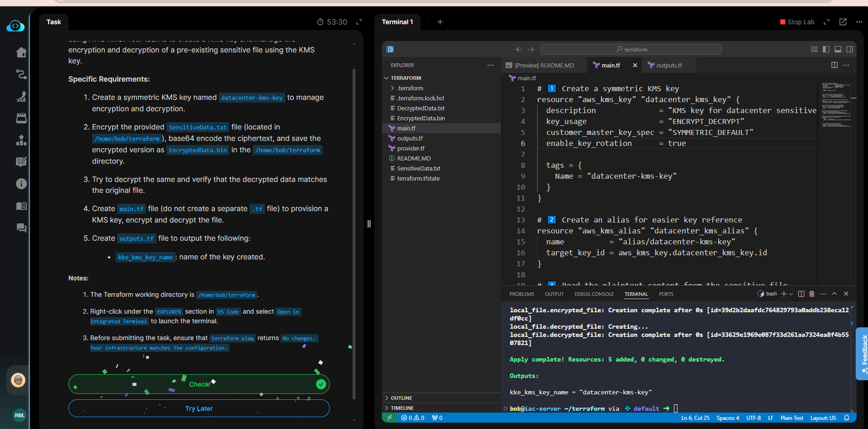The height and width of the screenshot is (429, 868).
Task: Click the terraform search field
Action: (x=631, y=49)
